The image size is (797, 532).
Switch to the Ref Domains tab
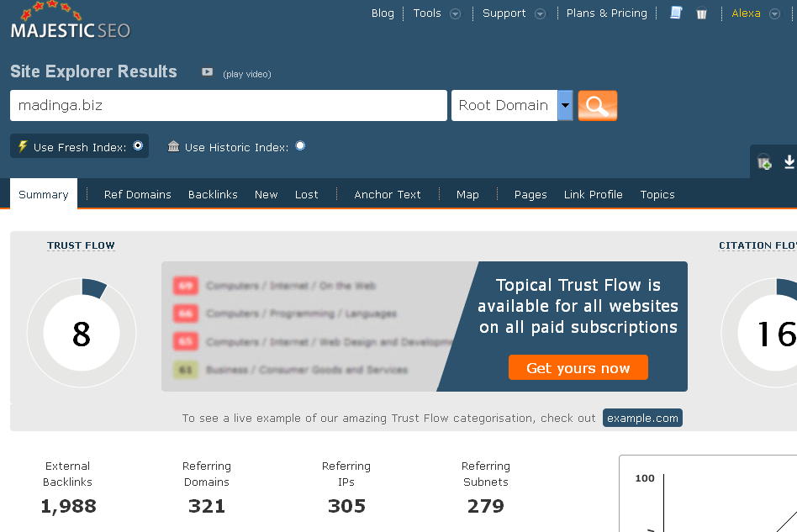pos(137,195)
